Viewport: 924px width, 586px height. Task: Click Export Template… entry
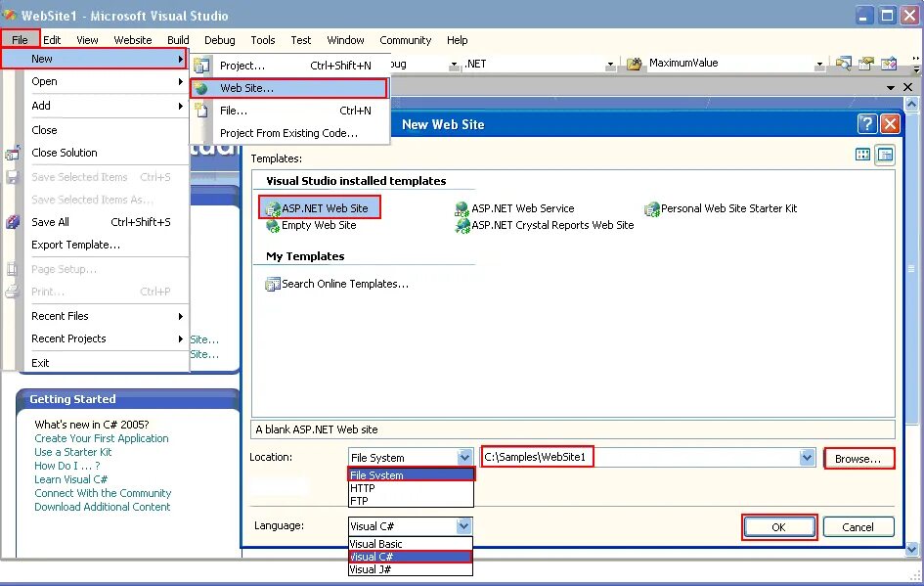94,245
